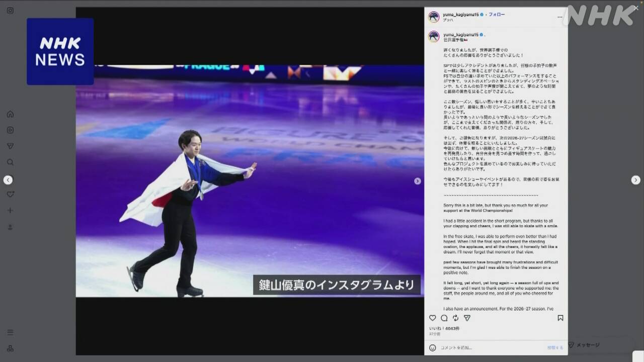
Task: Repost using the circular arrows icon
Action: [x=456, y=318]
